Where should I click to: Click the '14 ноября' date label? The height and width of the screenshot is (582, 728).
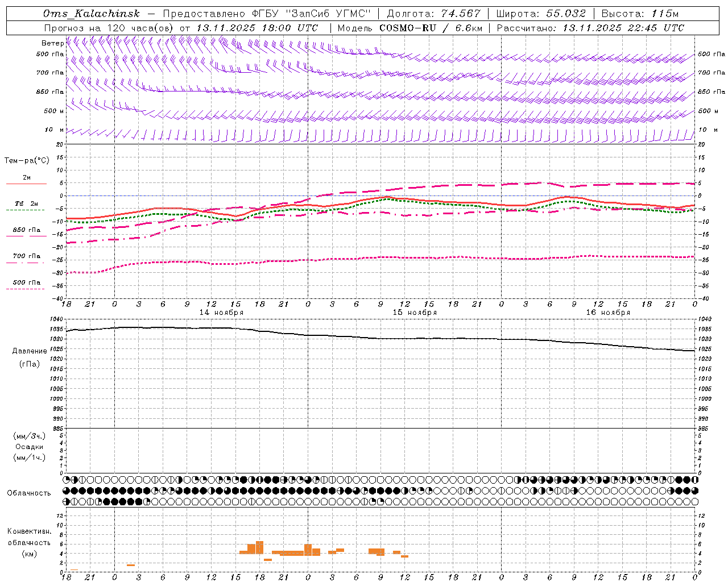pyautogui.click(x=221, y=313)
